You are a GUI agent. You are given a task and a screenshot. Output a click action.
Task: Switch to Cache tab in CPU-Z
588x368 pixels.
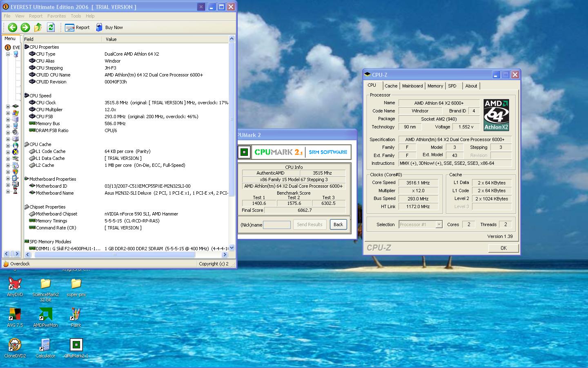(391, 86)
